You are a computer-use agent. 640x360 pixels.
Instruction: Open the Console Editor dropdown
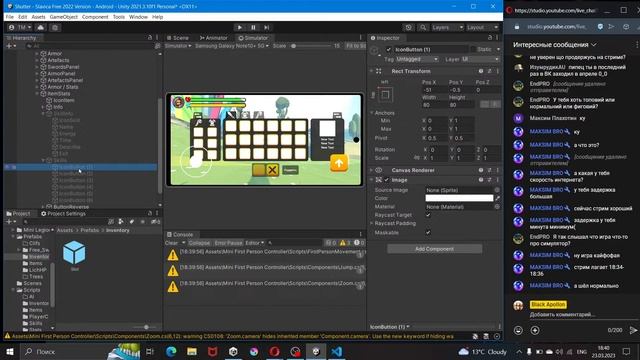(254, 243)
